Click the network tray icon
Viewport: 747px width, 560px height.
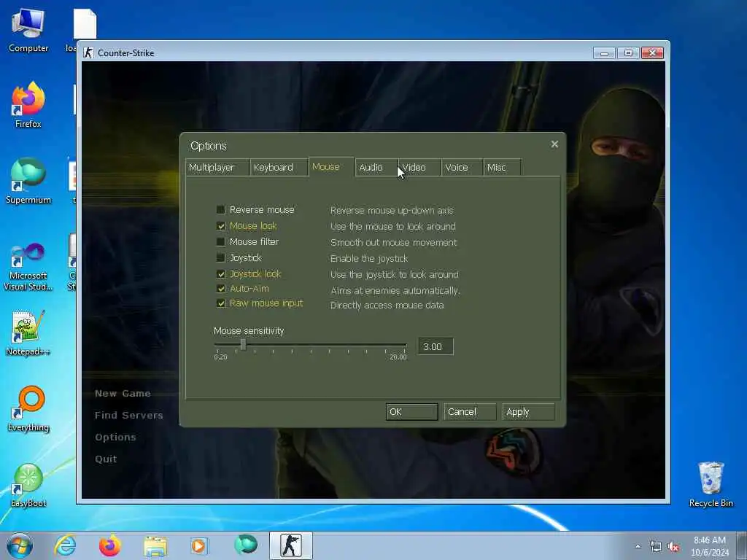pos(656,547)
